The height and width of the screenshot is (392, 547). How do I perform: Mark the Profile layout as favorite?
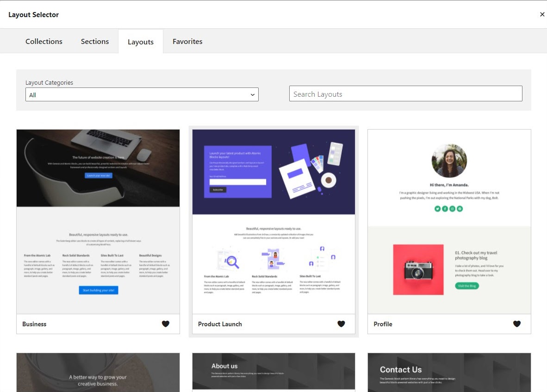click(517, 324)
